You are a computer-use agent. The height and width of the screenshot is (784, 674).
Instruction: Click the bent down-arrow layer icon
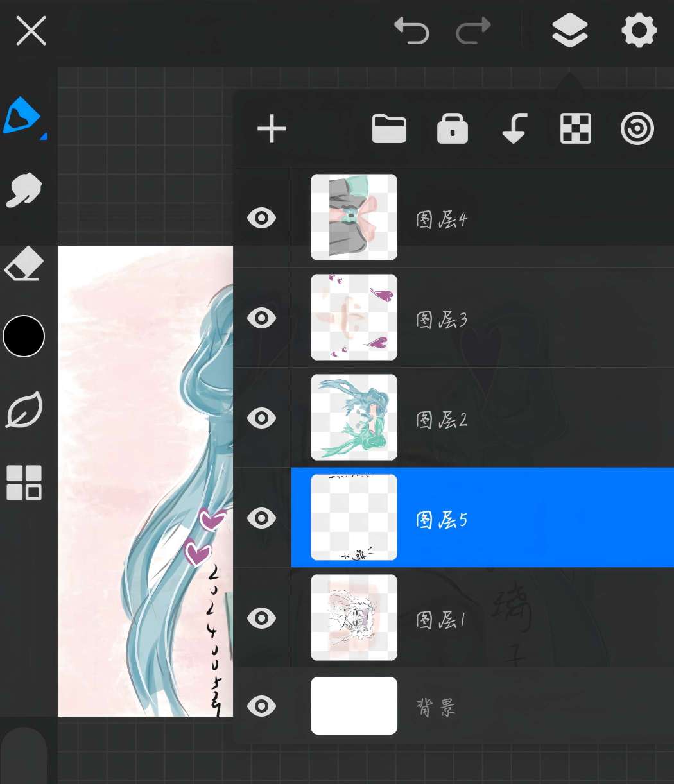click(514, 129)
